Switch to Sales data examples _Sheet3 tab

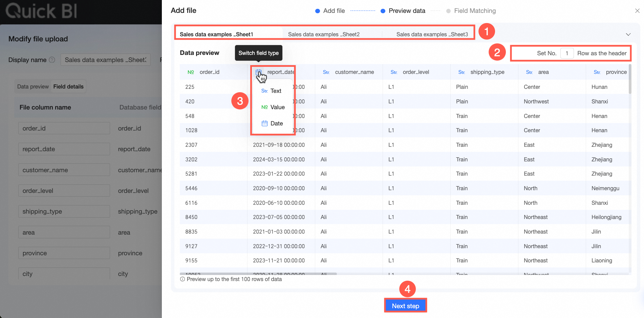pyautogui.click(x=432, y=35)
